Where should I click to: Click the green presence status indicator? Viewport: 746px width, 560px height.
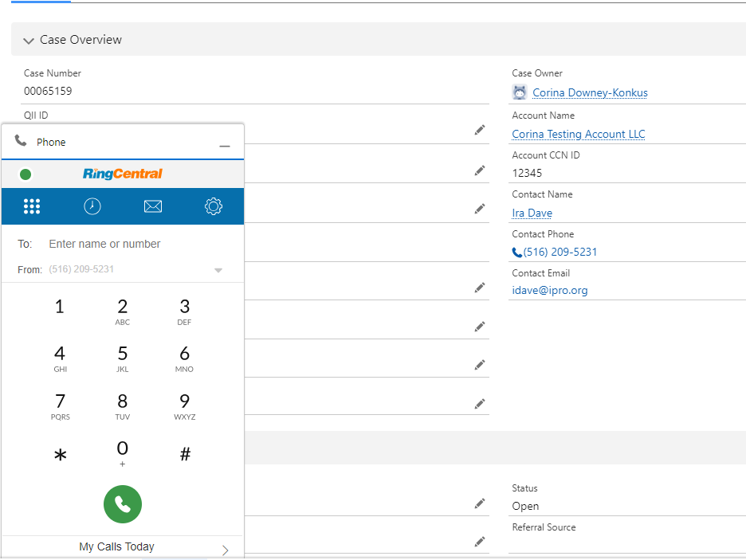point(26,174)
